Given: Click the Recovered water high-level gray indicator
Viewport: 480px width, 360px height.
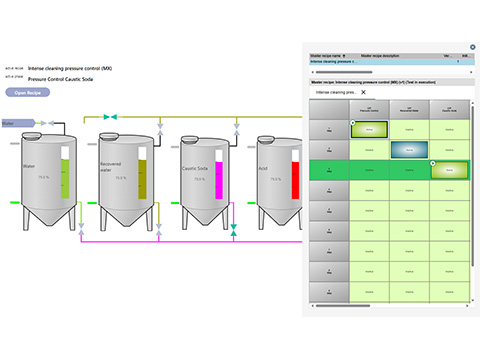Looking at the screenshot, I should click(92, 144).
